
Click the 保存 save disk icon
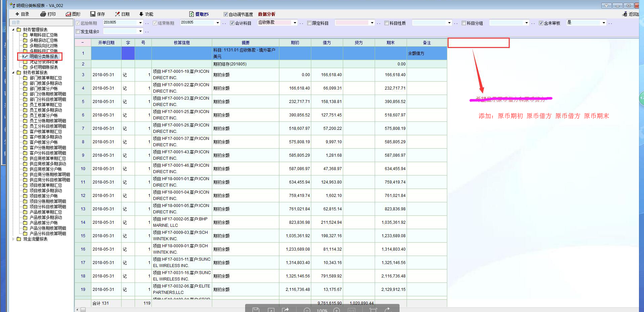pyautogui.click(x=93, y=14)
